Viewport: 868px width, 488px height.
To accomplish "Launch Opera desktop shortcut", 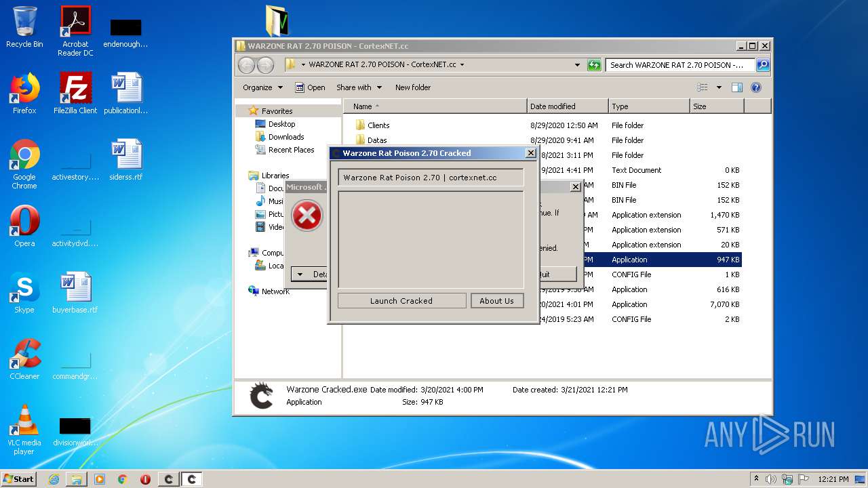I will coord(24,226).
